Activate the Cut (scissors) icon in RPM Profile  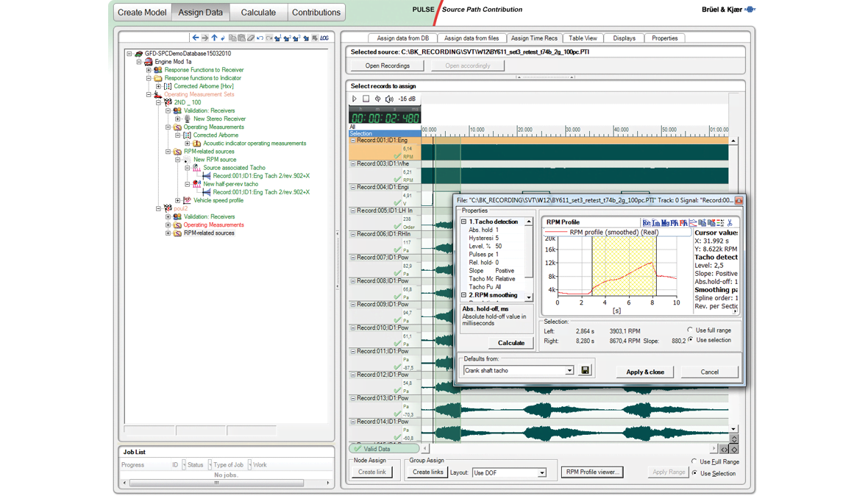729,222
